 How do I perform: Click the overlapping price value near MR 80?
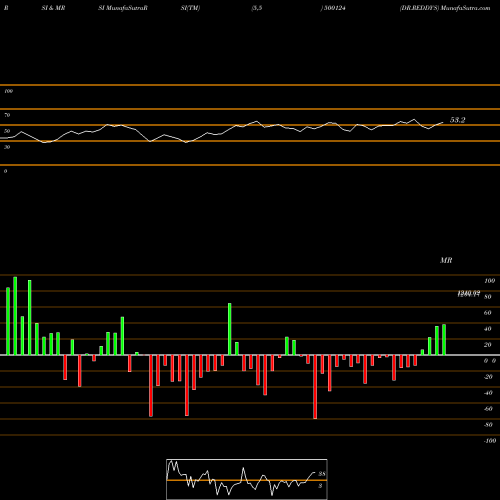click(469, 293)
